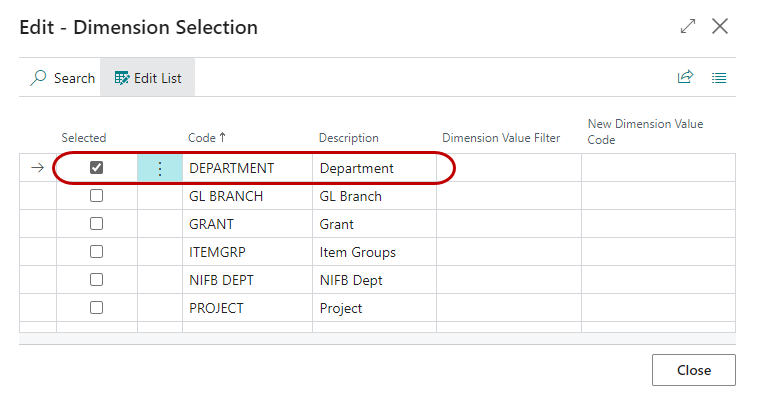Screen dimensions: 759x401
Task: Click the Search magnifier icon
Action: [38, 78]
